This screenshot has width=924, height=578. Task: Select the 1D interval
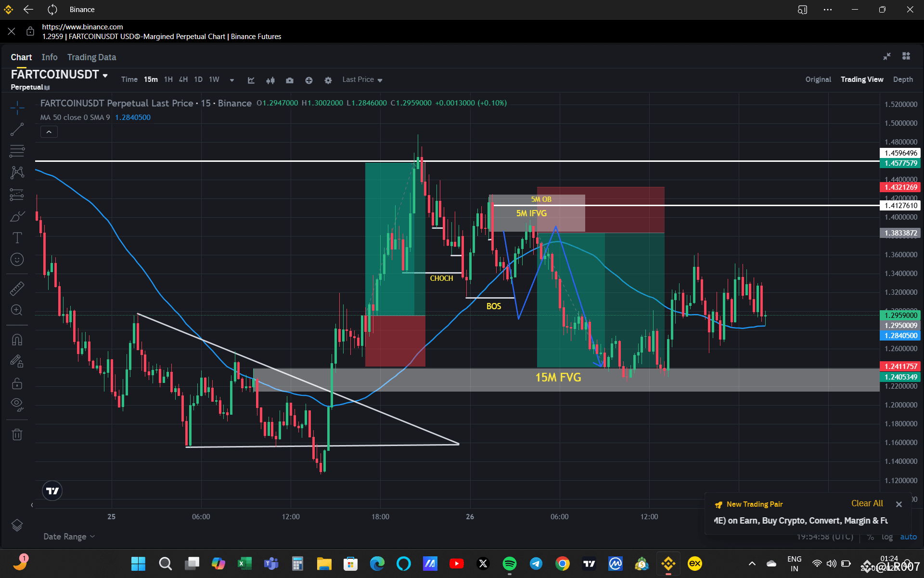click(198, 79)
